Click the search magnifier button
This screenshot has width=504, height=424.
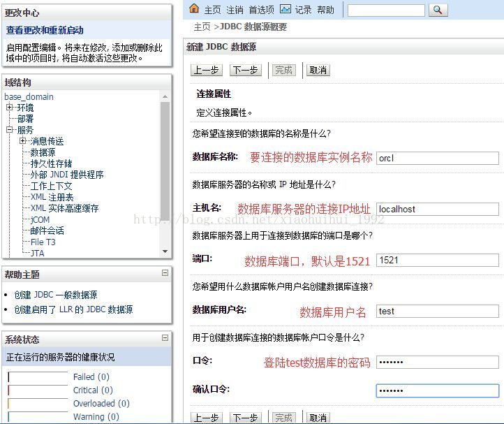(x=438, y=10)
